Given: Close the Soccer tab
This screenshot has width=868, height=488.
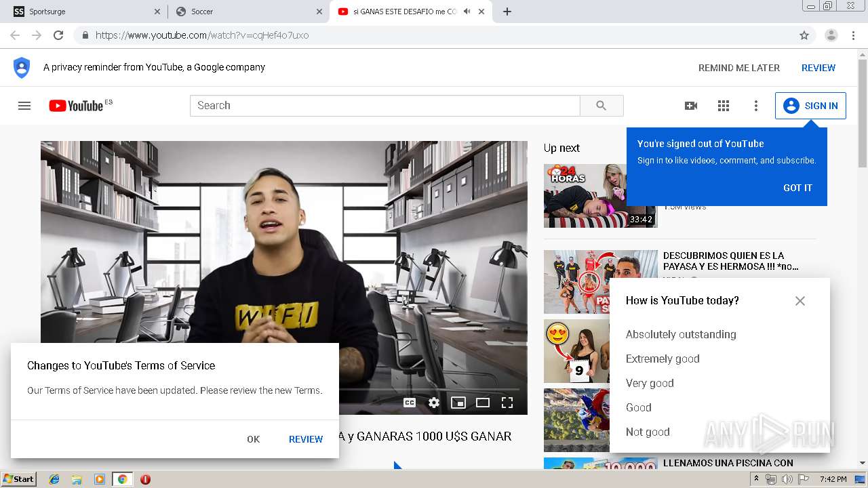Looking at the screenshot, I should click(x=319, y=12).
